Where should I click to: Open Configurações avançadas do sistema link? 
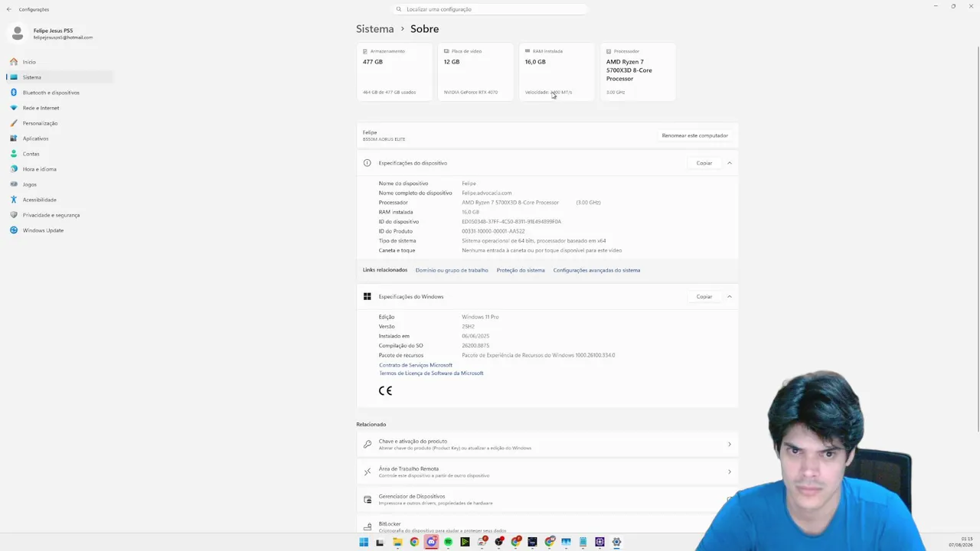(596, 270)
